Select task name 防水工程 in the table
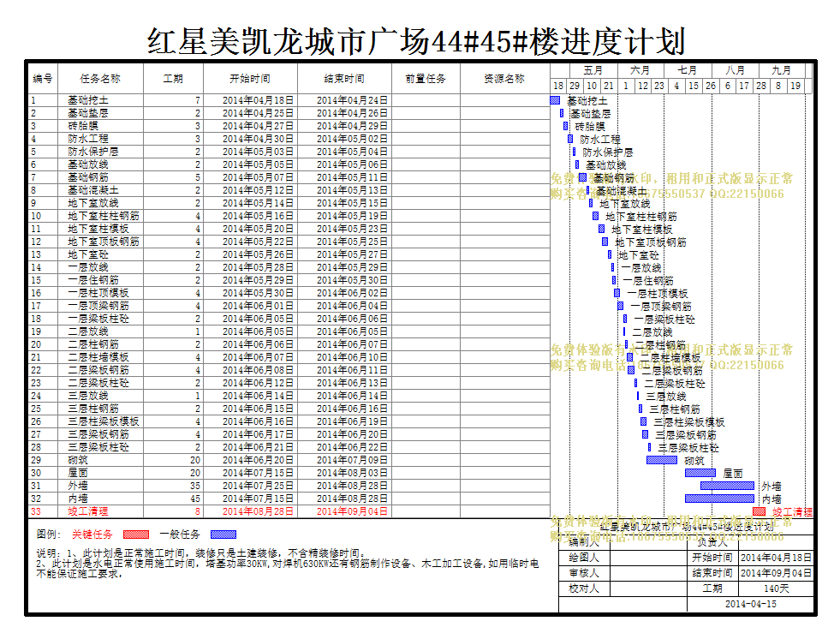This screenshot has height=639, width=840. tap(88, 139)
